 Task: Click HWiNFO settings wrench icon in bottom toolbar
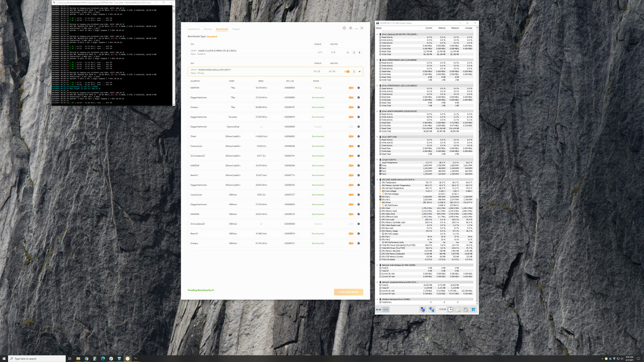coord(466,310)
